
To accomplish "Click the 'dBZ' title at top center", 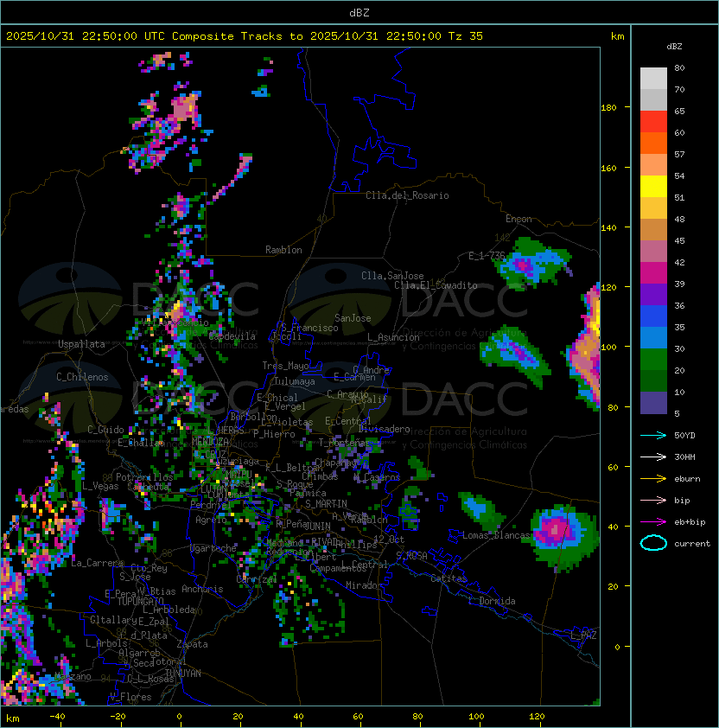I will point(359,12).
